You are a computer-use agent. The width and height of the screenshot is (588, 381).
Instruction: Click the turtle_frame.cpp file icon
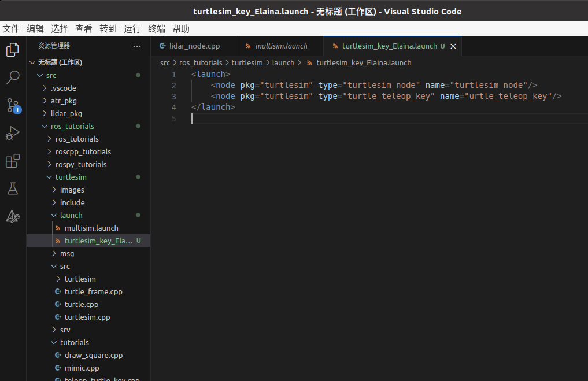58,291
